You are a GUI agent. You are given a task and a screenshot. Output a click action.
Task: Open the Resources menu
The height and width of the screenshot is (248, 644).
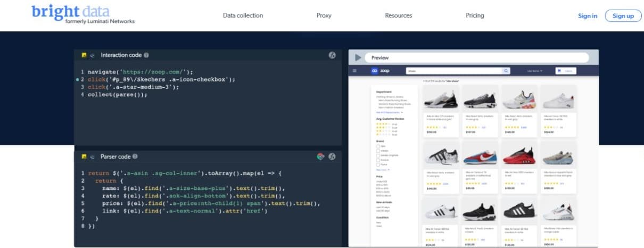coord(399,15)
